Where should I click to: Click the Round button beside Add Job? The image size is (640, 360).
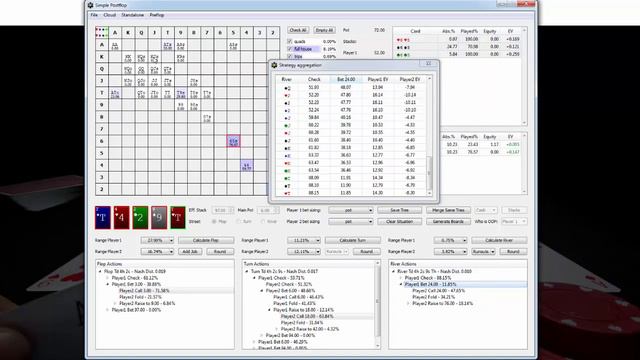click(x=220, y=252)
